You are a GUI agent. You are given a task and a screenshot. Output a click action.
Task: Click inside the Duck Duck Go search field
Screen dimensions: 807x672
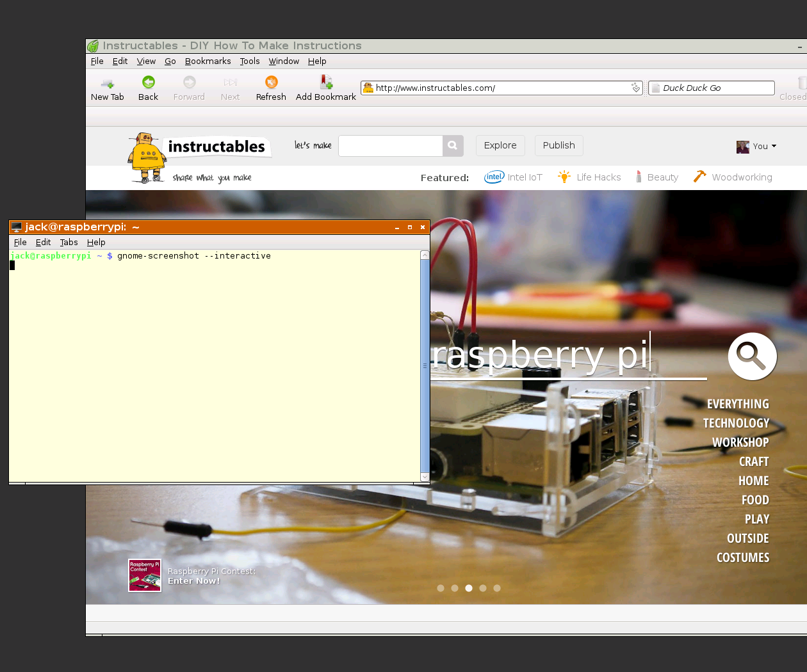click(711, 88)
